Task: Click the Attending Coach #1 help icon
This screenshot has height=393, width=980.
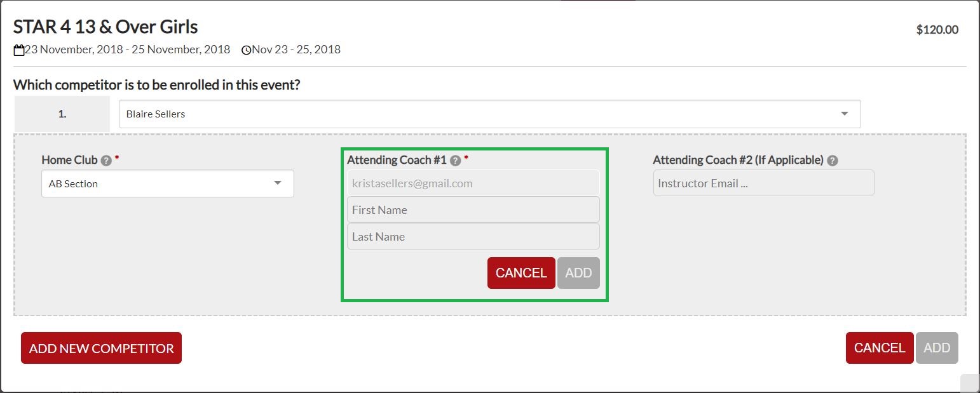Action: click(x=455, y=161)
